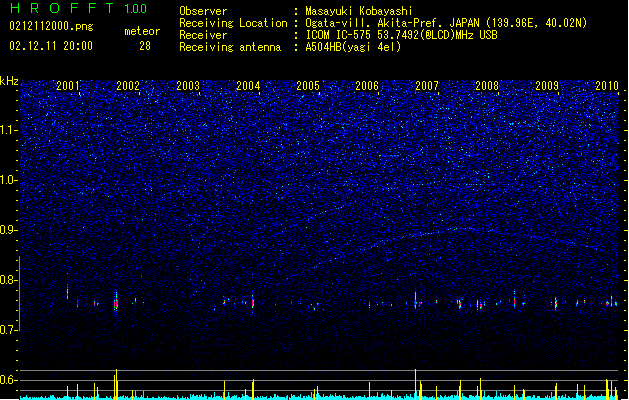Click the 0.7 kHz frequency tick label
Screen dimensions: 629x400
pos(9,330)
